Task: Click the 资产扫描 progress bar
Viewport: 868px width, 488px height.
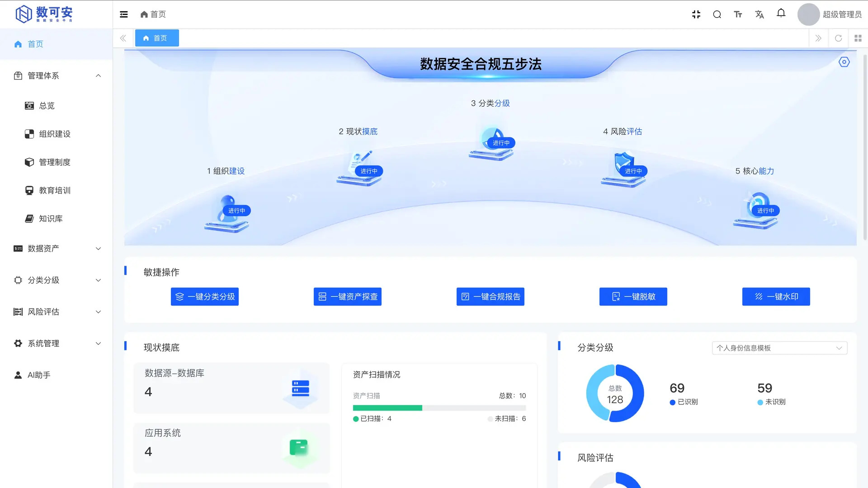Action: (x=439, y=408)
